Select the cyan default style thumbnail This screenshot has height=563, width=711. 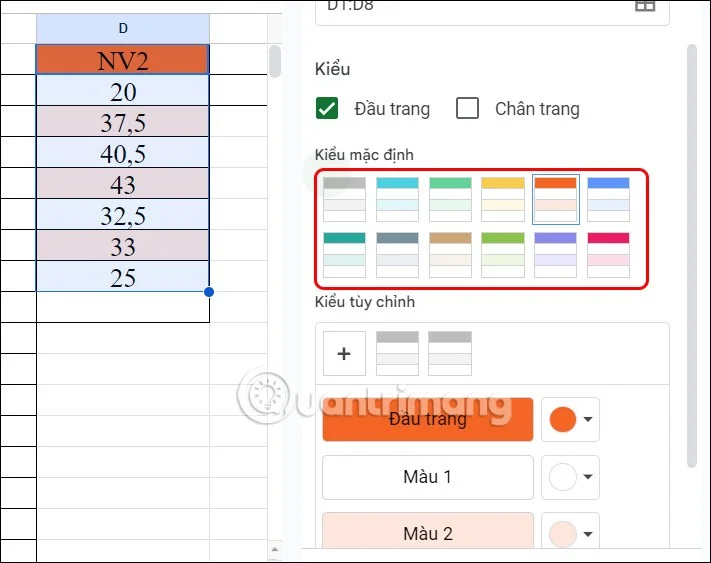click(x=397, y=199)
